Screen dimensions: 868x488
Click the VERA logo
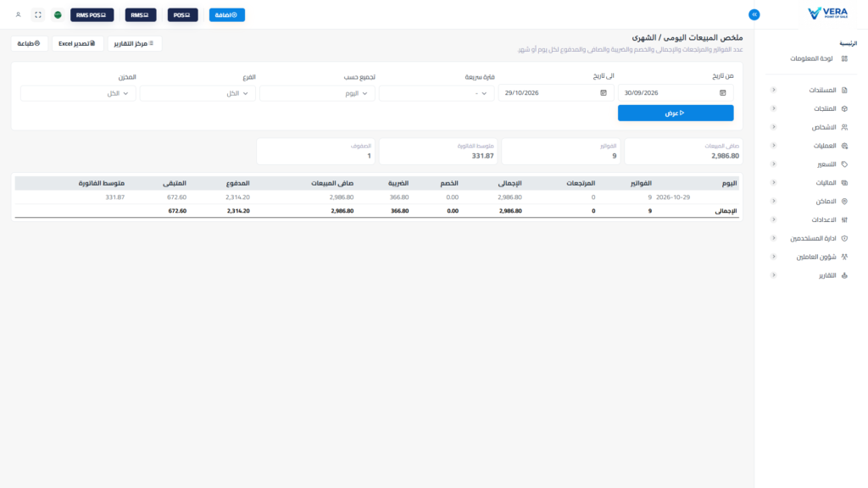click(x=827, y=14)
